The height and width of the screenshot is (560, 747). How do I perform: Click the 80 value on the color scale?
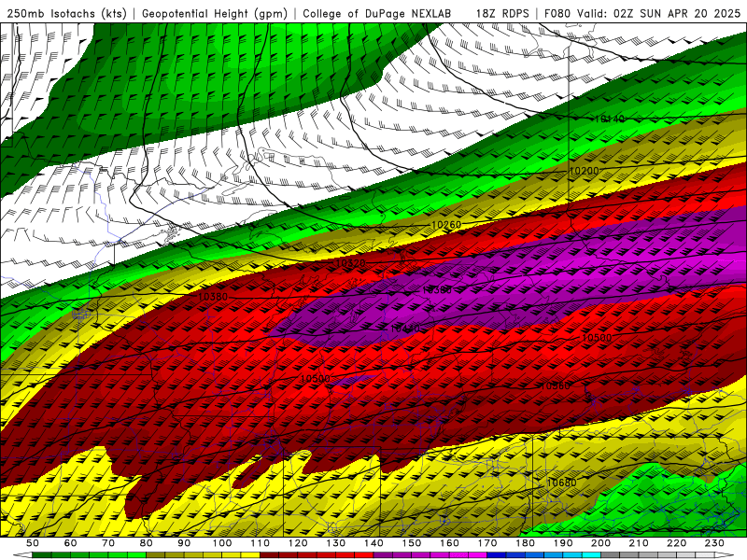[x=147, y=543]
